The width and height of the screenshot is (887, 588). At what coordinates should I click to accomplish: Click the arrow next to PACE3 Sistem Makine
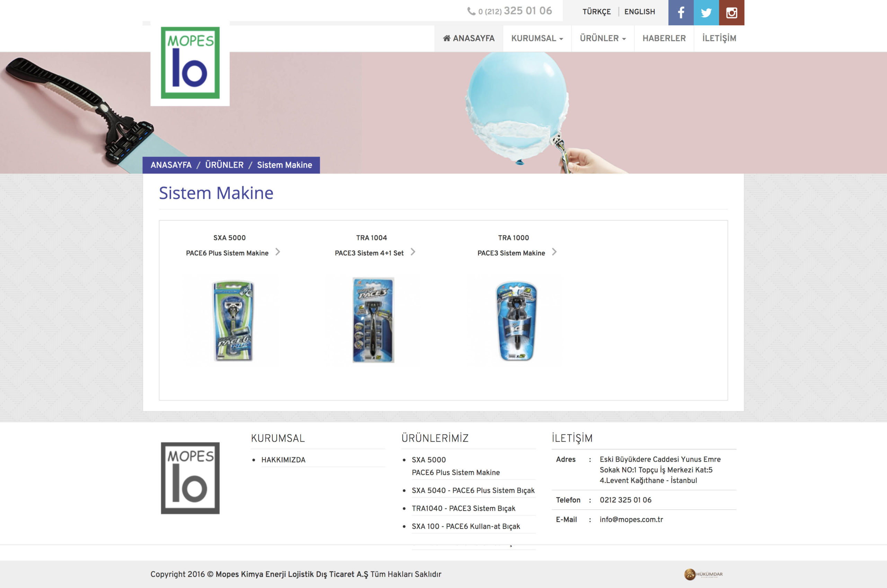(x=554, y=252)
